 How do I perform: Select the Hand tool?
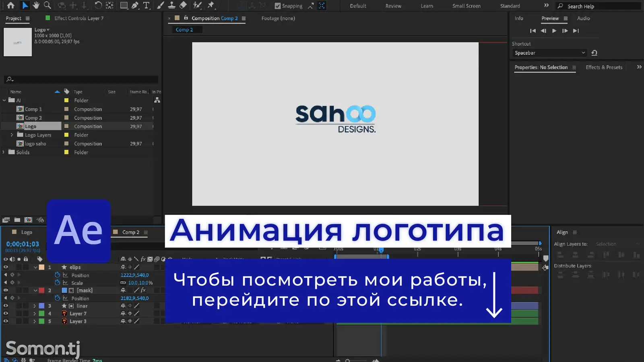click(36, 6)
